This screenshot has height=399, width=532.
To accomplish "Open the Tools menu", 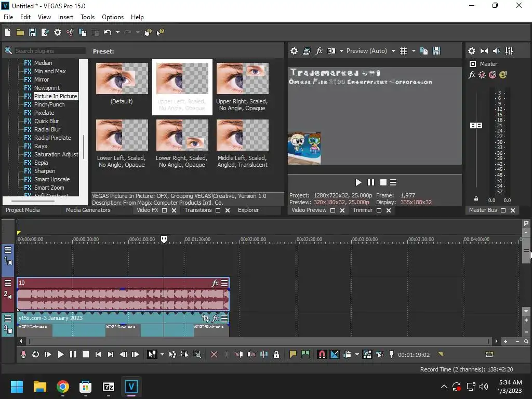I will [87, 17].
